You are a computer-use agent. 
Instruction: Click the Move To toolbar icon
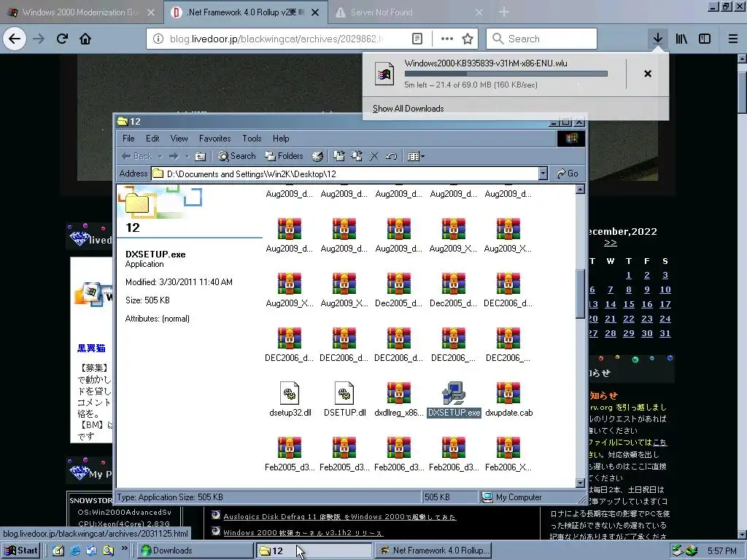pyautogui.click(x=339, y=156)
